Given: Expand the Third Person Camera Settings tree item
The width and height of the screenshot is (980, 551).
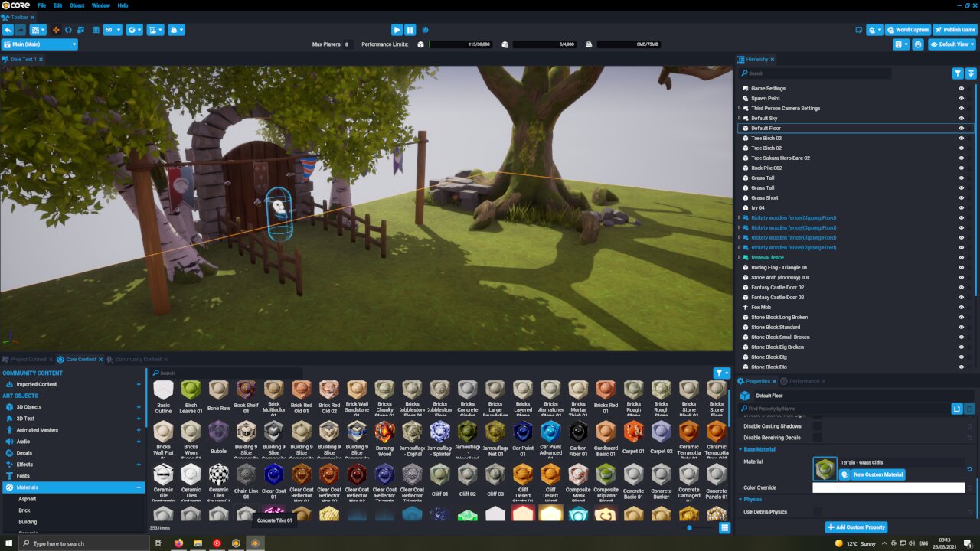Looking at the screenshot, I should coord(740,108).
